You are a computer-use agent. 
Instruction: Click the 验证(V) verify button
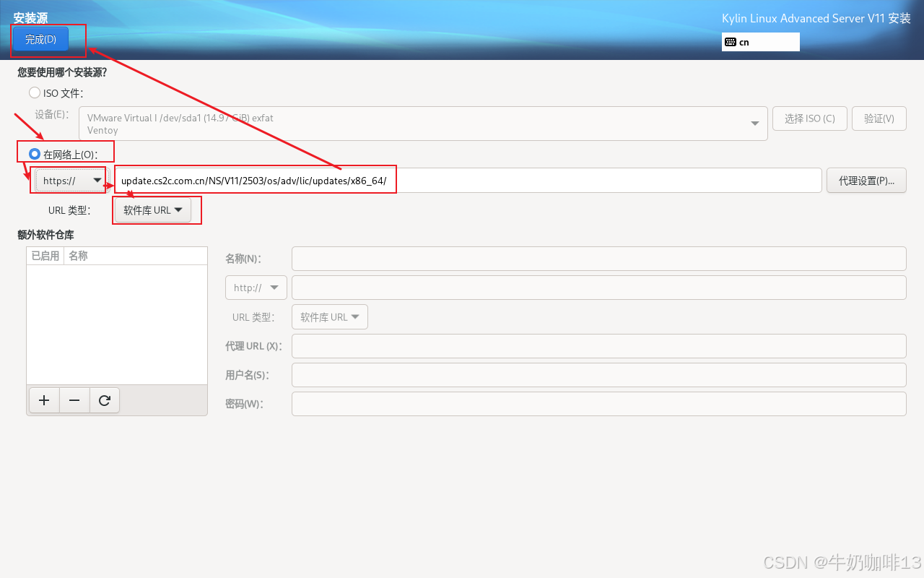[879, 118]
